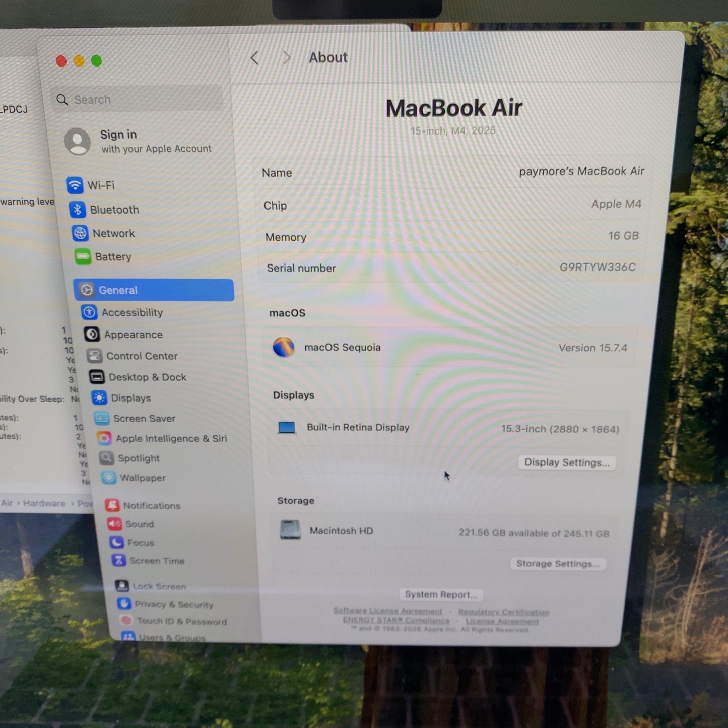Go forward with the right chevron
728x728 pixels.
pyautogui.click(x=287, y=58)
